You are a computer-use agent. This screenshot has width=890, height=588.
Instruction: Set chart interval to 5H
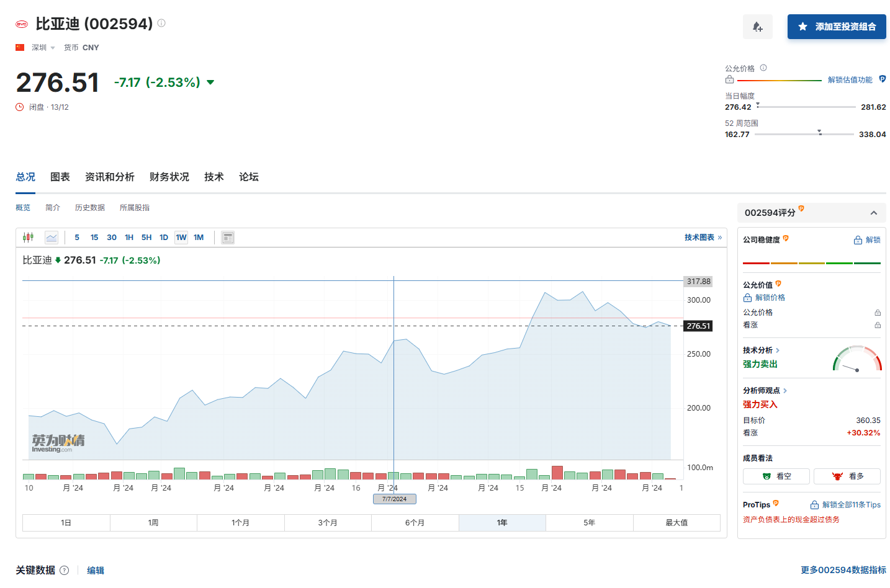tap(146, 238)
